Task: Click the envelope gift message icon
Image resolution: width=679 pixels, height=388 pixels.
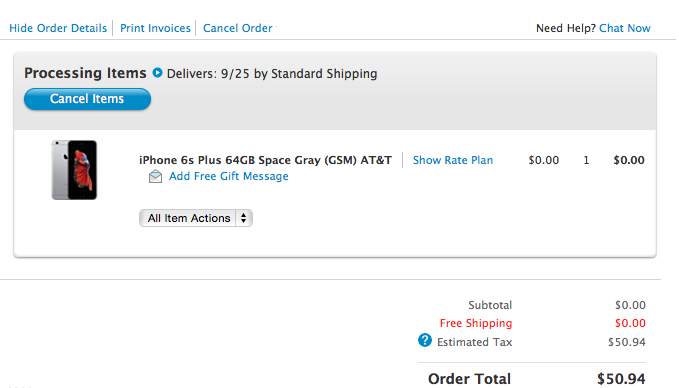Action: (155, 177)
